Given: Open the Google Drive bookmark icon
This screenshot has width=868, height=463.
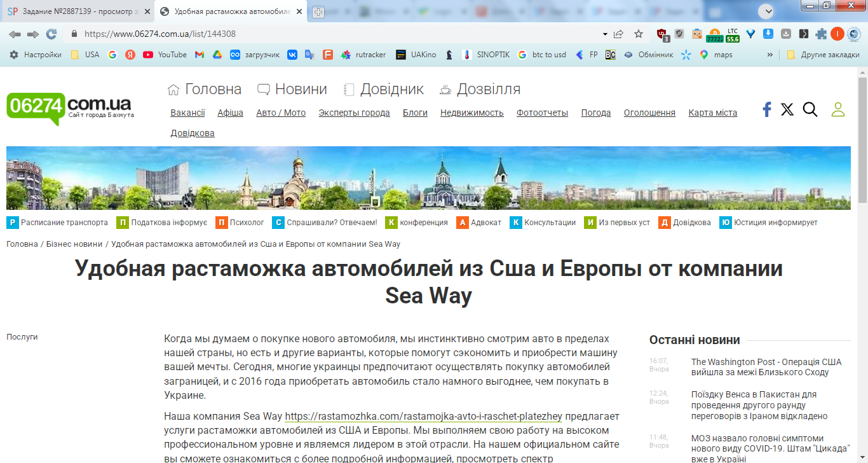Looking at the screenshot, I should coord(217,55).
